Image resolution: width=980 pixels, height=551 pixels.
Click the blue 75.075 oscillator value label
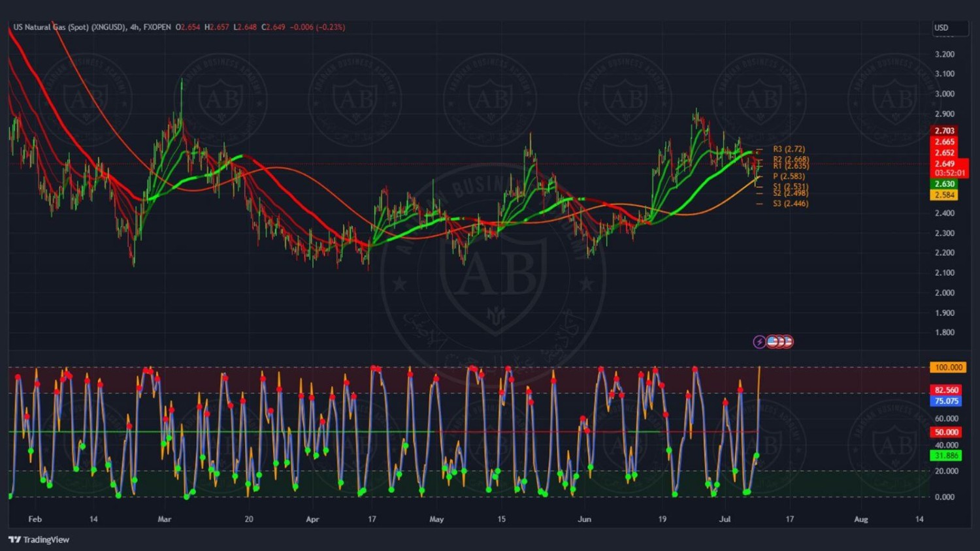(946, 401)
